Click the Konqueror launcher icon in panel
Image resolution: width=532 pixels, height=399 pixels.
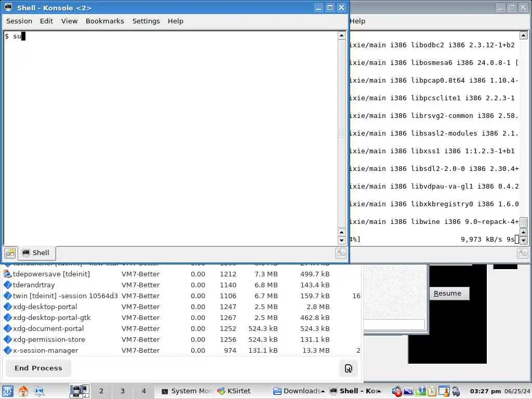tap(38, 391)
